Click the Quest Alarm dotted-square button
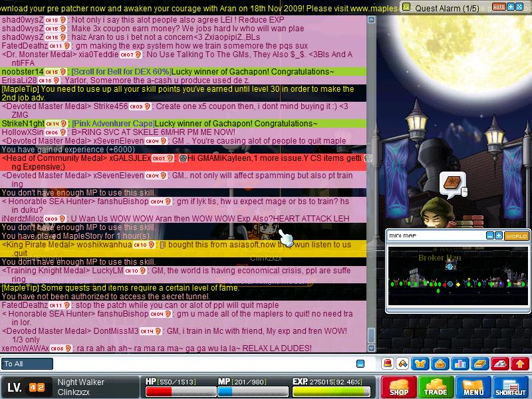The width and height of the screenshot is (532, 399). (x=519, y=7)
